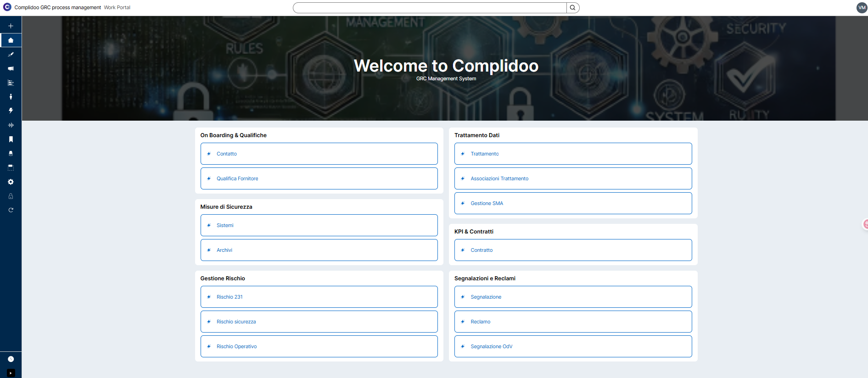Viewport: 868px width, 378px height.
Task: Click the padlock icon in the sidebar
Action: 11,196
